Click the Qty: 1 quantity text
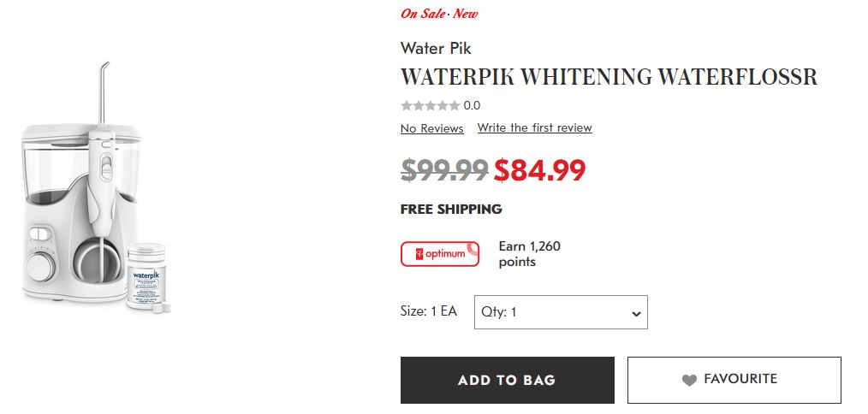The height and width of the screenshot is (414, 868). [499, 312]
